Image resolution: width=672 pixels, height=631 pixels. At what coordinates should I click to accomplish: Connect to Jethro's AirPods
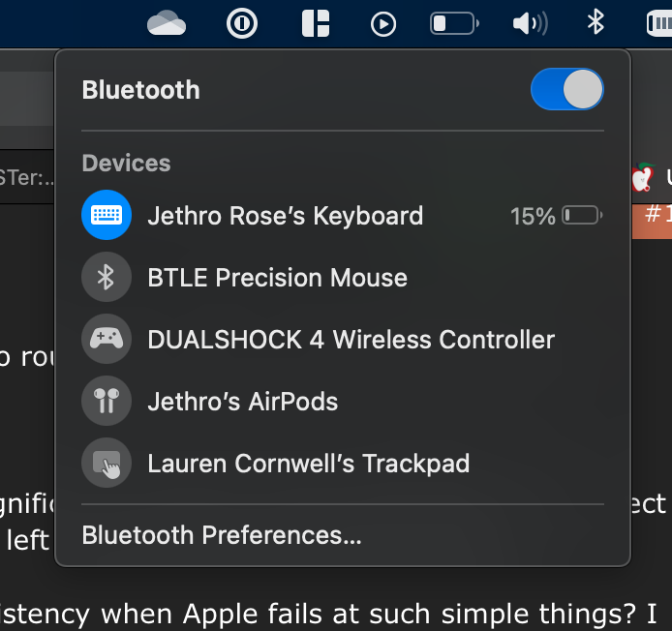[242, 402]
